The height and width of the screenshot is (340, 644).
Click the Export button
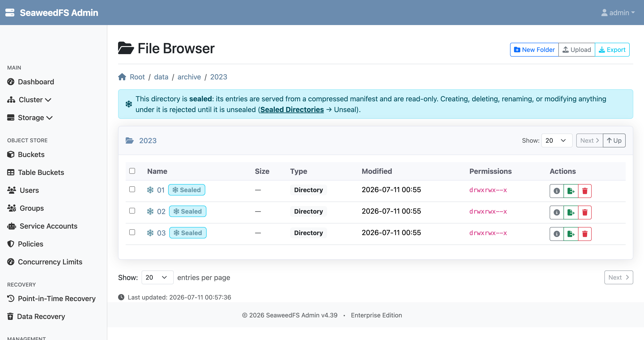[x=612, y=50]
